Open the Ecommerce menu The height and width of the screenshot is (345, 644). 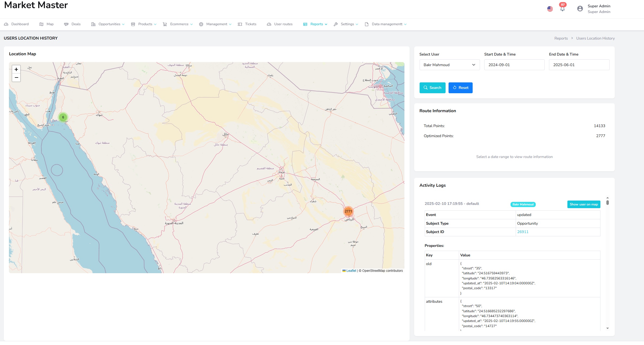point(179,24)
